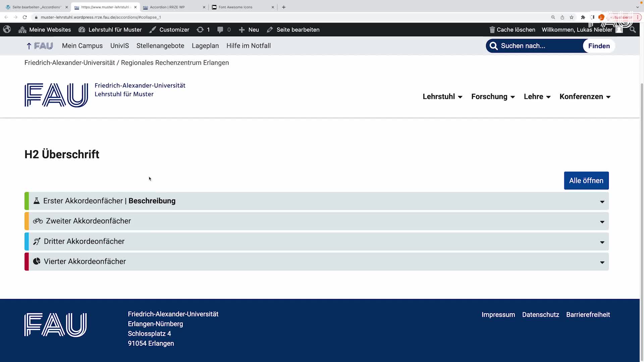644x362 pixels.
Task: Click the red color bar of Vierter Akkordeonfächer
Action: [x=26, y=262]
